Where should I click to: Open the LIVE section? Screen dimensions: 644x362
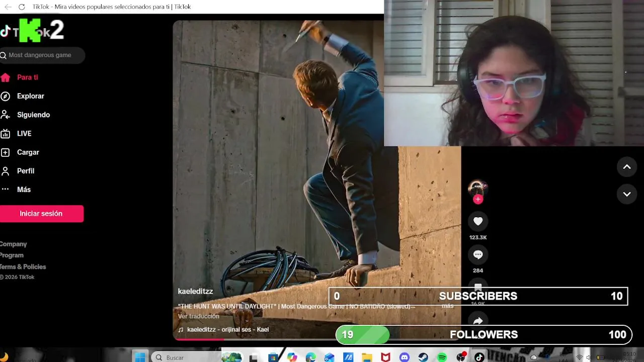24,134
